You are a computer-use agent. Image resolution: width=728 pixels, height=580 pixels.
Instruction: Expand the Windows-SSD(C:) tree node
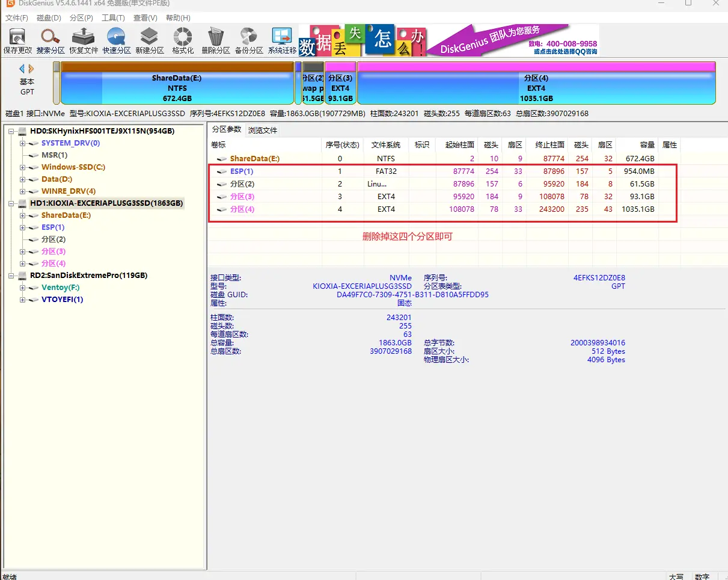(x=22, y=167)
